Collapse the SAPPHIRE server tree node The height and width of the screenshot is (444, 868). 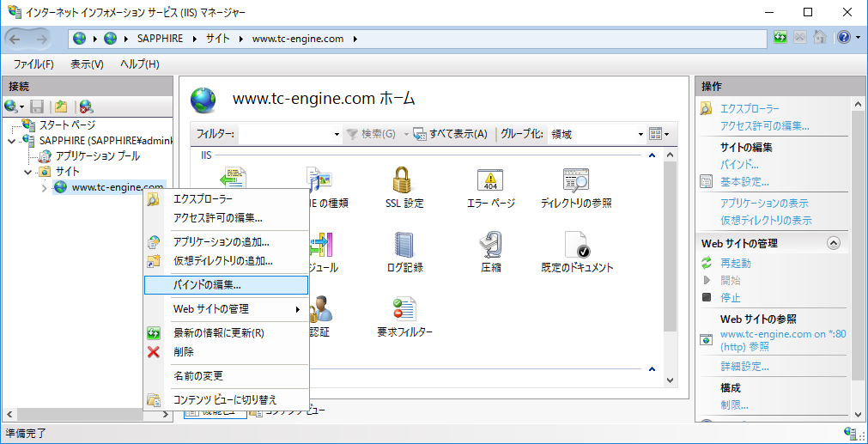pos(12,141)
